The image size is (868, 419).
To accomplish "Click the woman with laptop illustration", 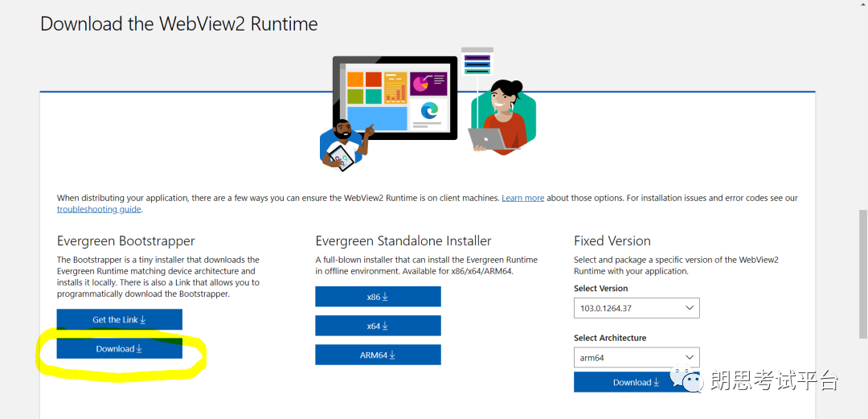I will point(502,117).
